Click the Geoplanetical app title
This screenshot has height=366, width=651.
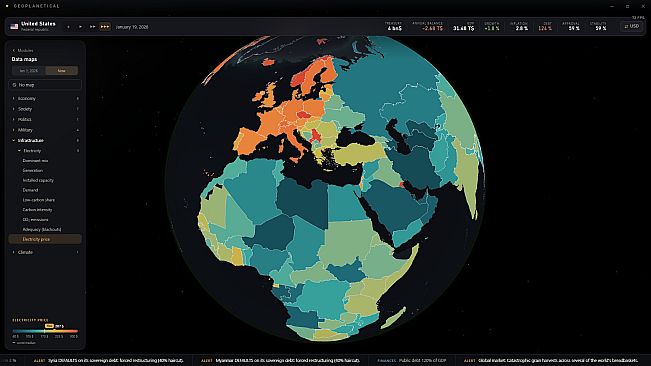37,6
